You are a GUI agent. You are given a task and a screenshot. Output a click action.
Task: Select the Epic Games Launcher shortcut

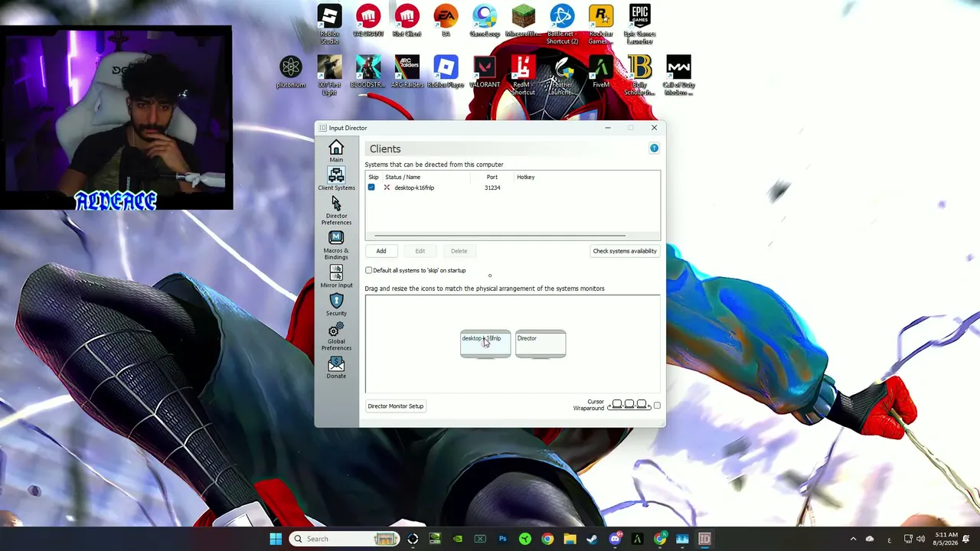click(x=640, y=24)
